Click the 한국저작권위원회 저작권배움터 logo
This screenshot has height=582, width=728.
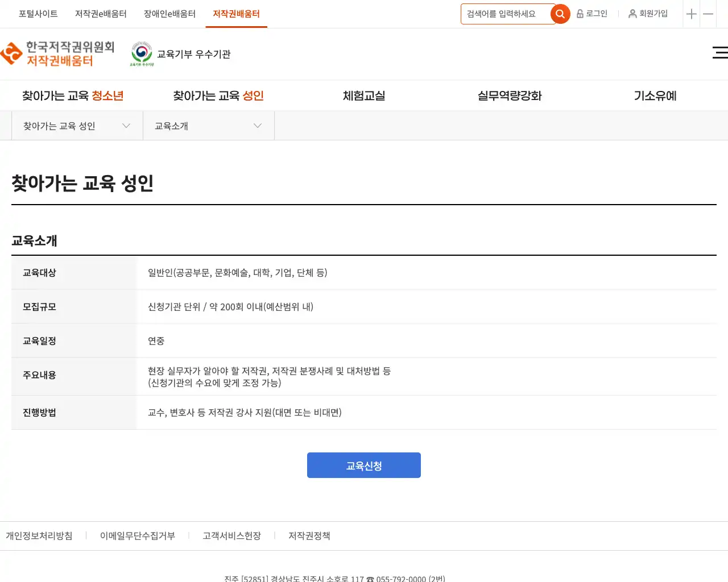pos(58,54)
